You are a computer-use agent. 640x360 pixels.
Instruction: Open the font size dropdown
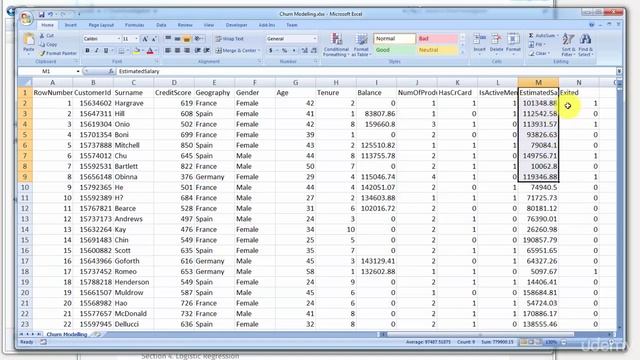click(136, 39)
